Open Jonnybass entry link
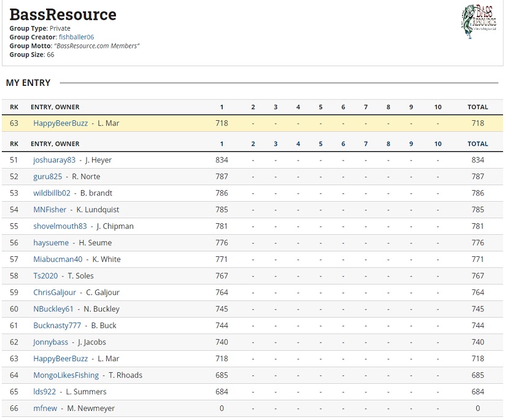Screen dimensions: 505x420 pos(50,342)
